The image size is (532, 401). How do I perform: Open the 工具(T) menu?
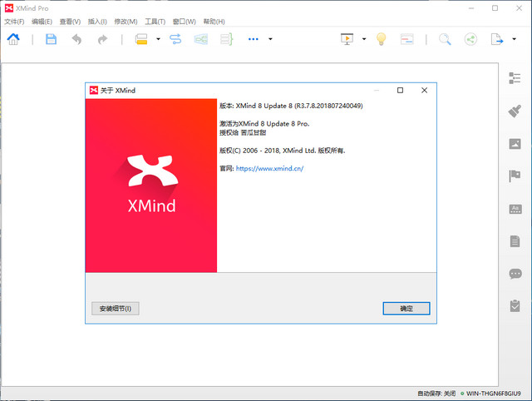coord(155,22)
